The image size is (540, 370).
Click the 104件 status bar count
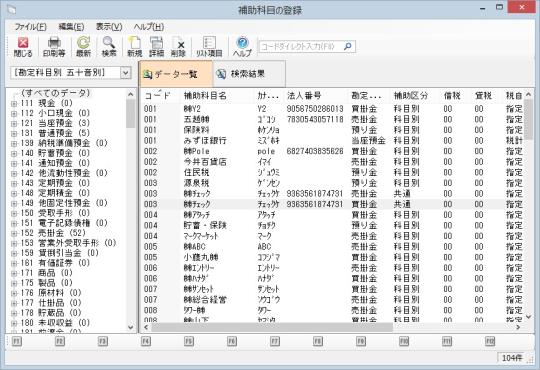[512, 358]
